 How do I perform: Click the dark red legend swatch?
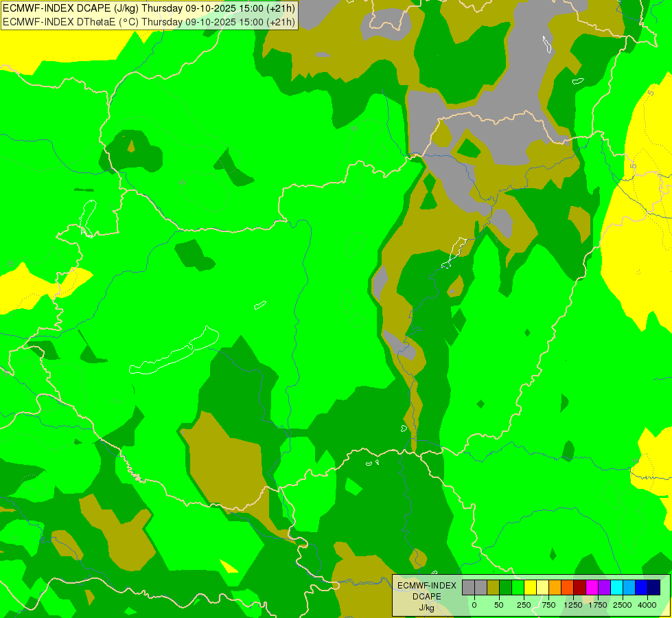click(580, 588)
